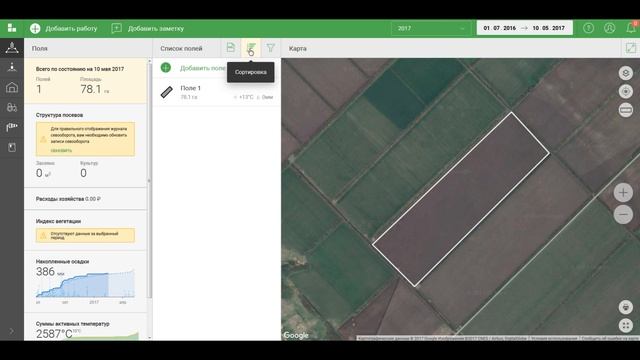Image resolution: width=640 pixels, height=360 pixels.
Task: Open the user profile icon
Action: tap(609, 28)
